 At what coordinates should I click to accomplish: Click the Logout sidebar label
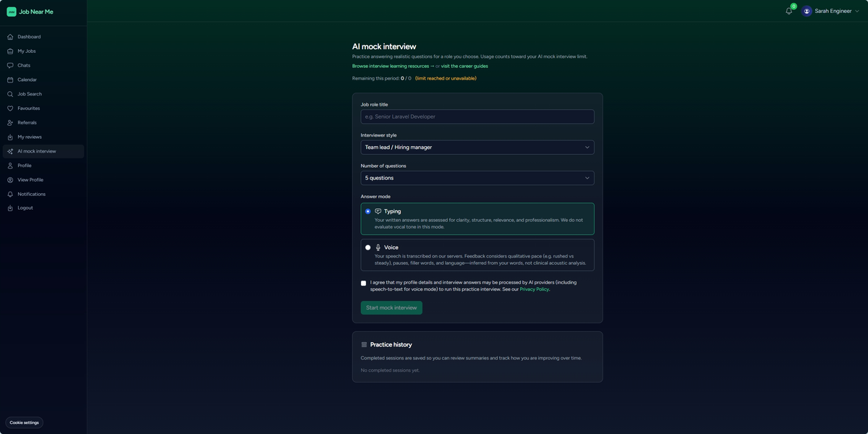point(25,208)
